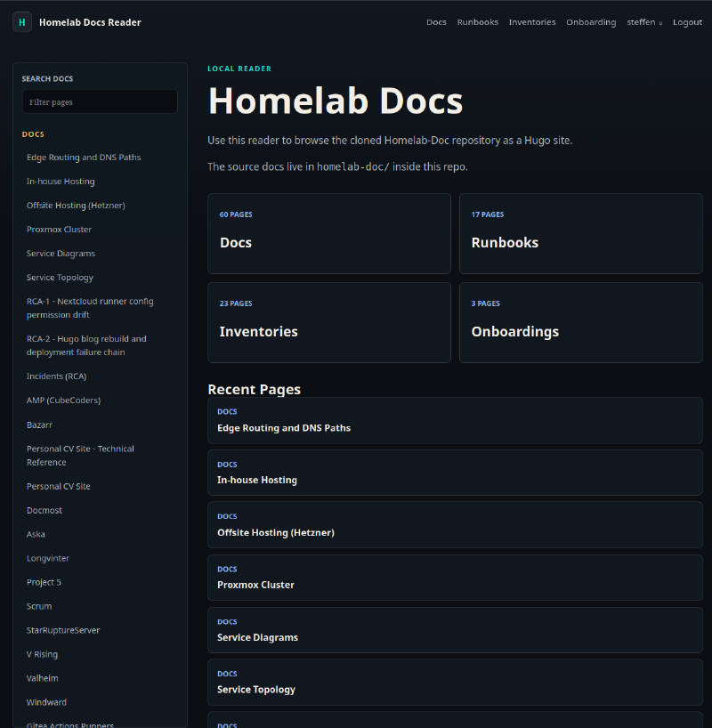Click the DOCS section heading in sidebar
Image resolution: width=712 pixels, height=728 pixels.
pos(33,134)
